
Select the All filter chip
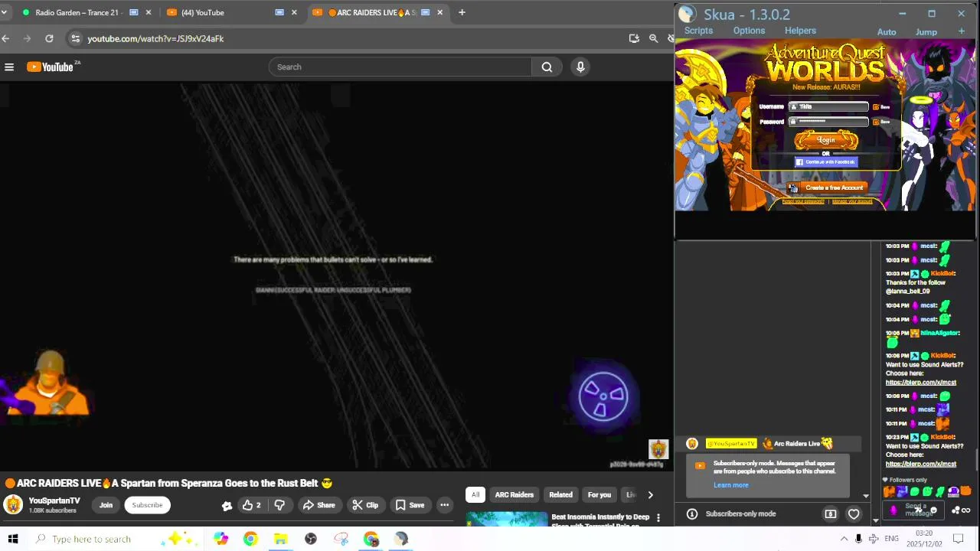point(475,495)
